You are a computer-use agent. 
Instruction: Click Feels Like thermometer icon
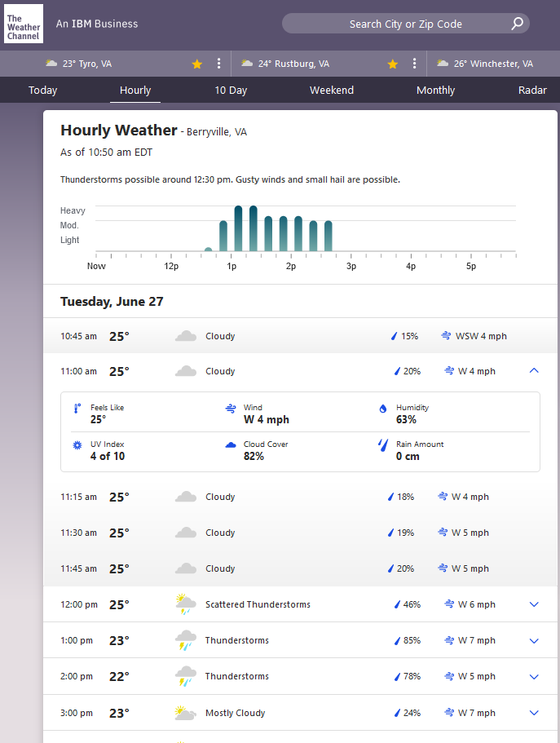coord(77,409)
